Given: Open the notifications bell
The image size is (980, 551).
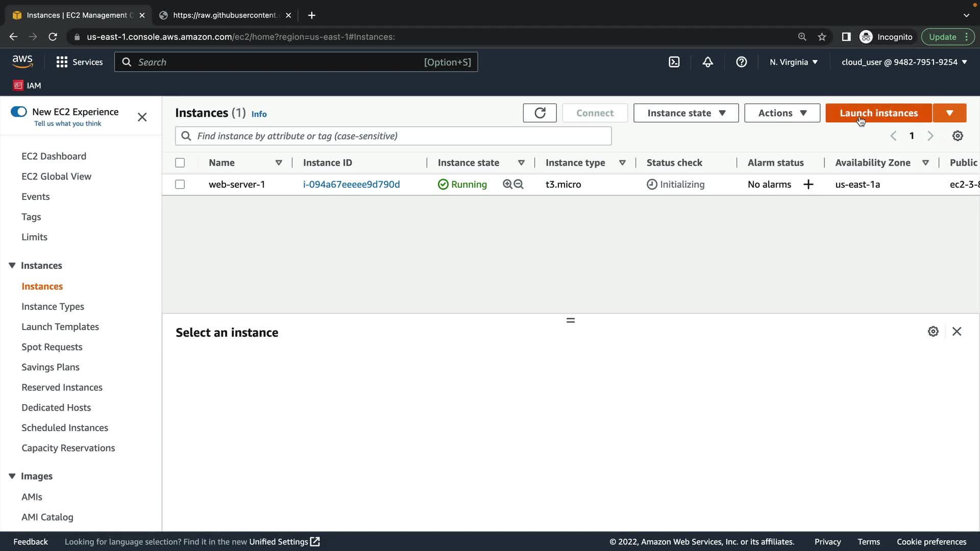Looking at the screenshot, I should (707, 62).
